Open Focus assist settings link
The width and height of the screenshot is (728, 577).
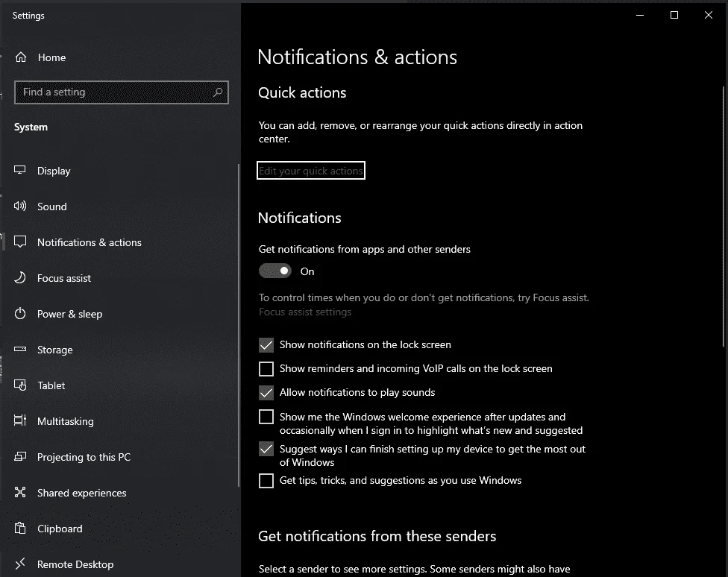305,312
